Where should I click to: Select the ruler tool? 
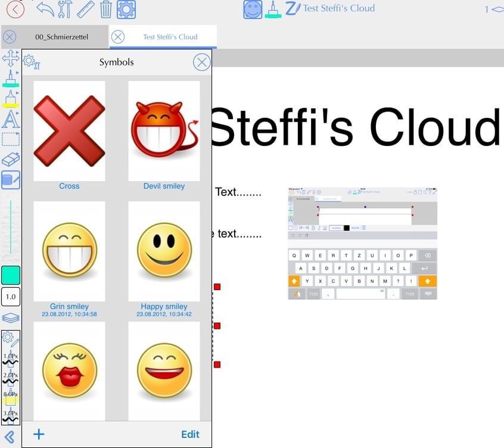point(85,8)
